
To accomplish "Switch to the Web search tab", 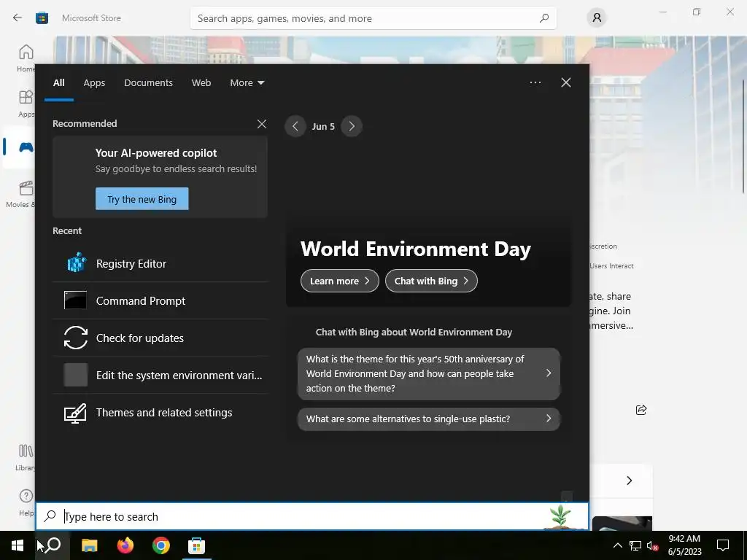I will pos(201,83).
